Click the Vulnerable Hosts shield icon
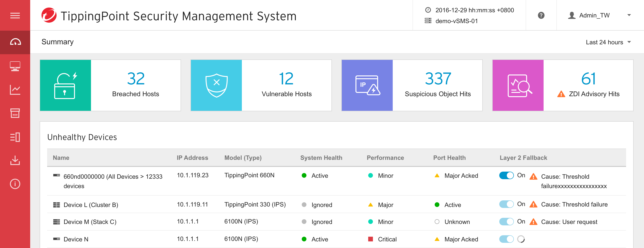This screenshot has width=644, height=248. click(216, 85)
